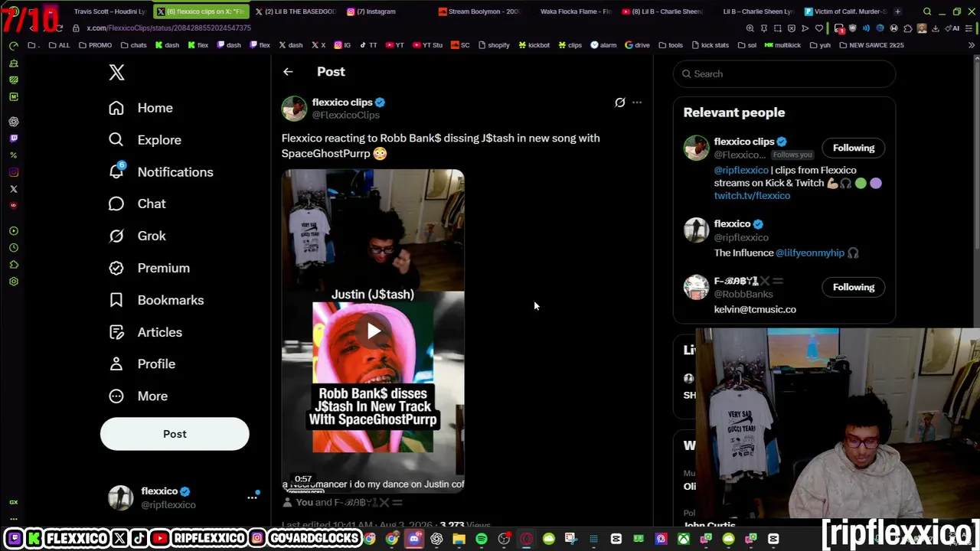Open the alarm bookmark
The width and height of the screenshot is (980, 551).
tap(603, 45)
